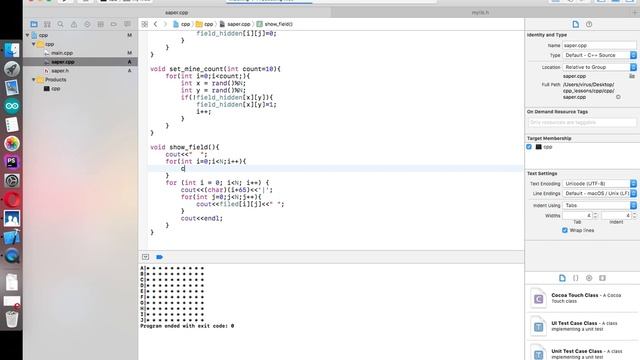Viewport: 640px width, 360px height.
Task: Open the Text Encoding dropdown
Action: [x=599, y=184]
